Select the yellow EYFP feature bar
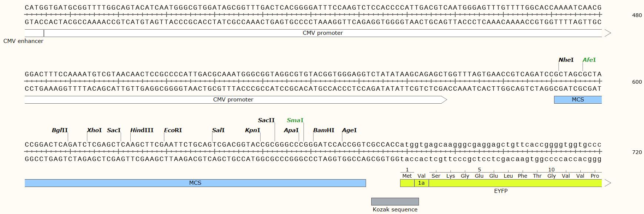The width and height of the screenshot is (644, 214). point(514,183)
